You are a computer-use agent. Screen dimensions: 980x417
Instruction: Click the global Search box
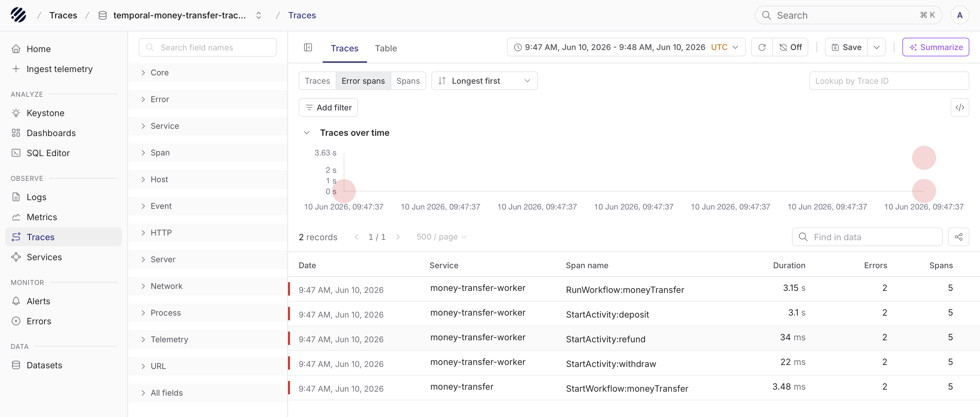pyautogui.click(x=848, y=15)
